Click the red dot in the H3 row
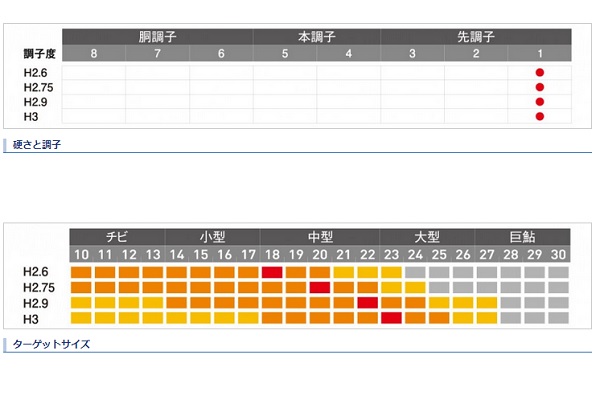 (x=540, y=116)
